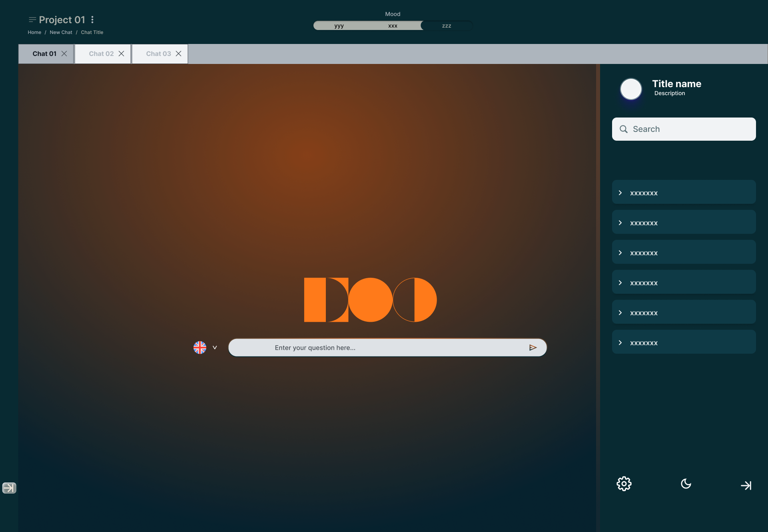
Task: Select the zzz mood option
Action: tap(447, 26)
